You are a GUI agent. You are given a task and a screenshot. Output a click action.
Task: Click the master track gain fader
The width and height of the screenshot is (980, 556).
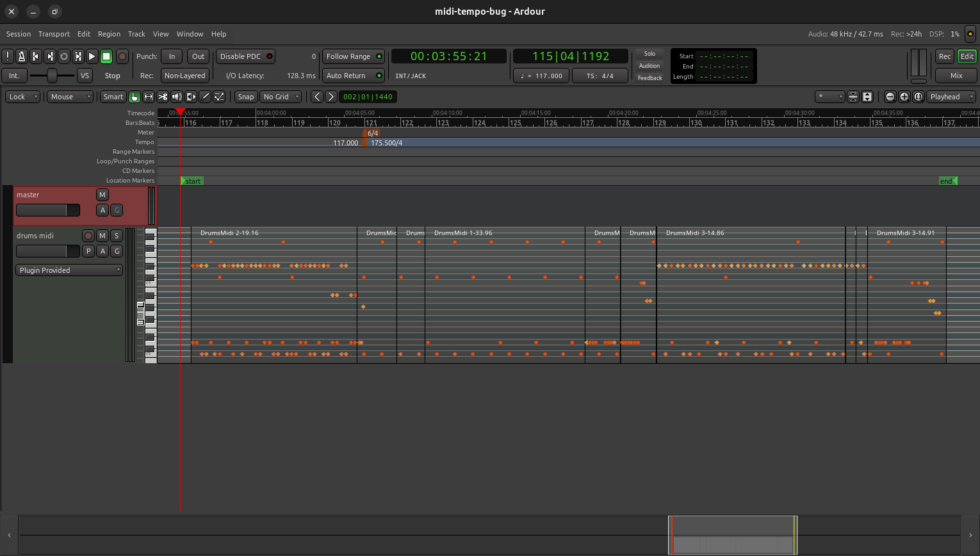48,210
